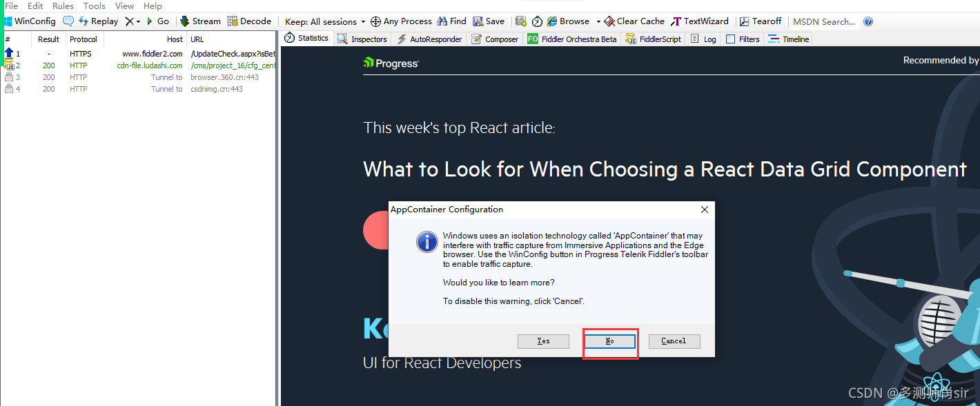Expand the Browse dropdown arrow

(598, 21)
